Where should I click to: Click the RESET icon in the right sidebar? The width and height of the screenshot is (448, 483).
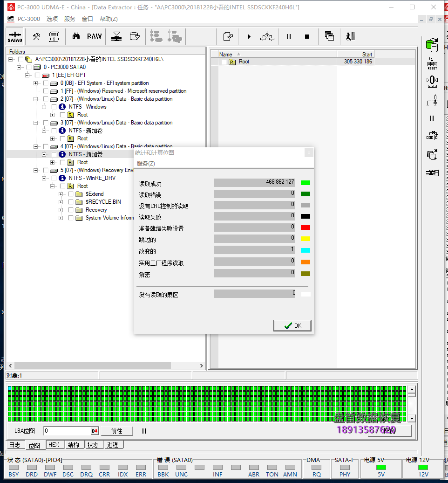(x=432, y=63)
